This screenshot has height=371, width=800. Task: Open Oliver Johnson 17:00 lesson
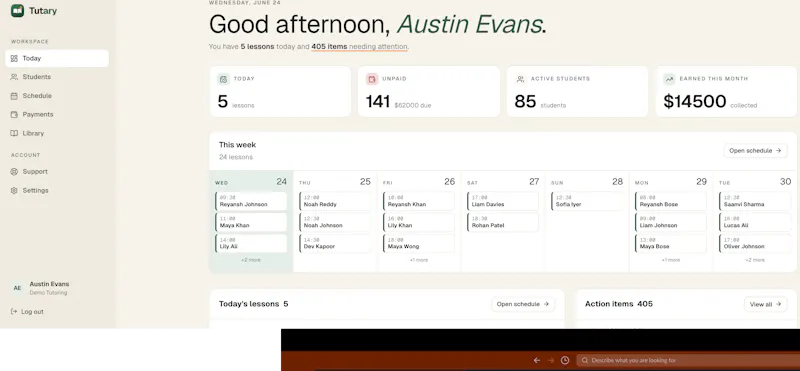click(755, 243)
